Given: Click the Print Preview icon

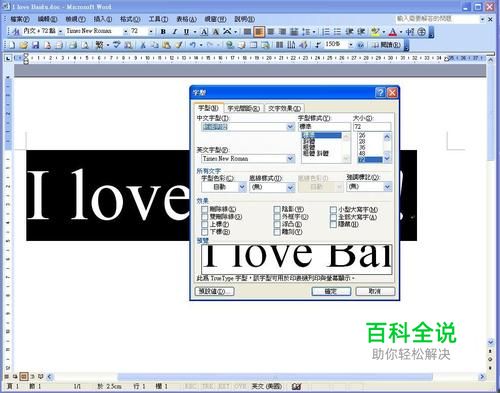Looking at the screenshot, I should click(x=85, y=45).
